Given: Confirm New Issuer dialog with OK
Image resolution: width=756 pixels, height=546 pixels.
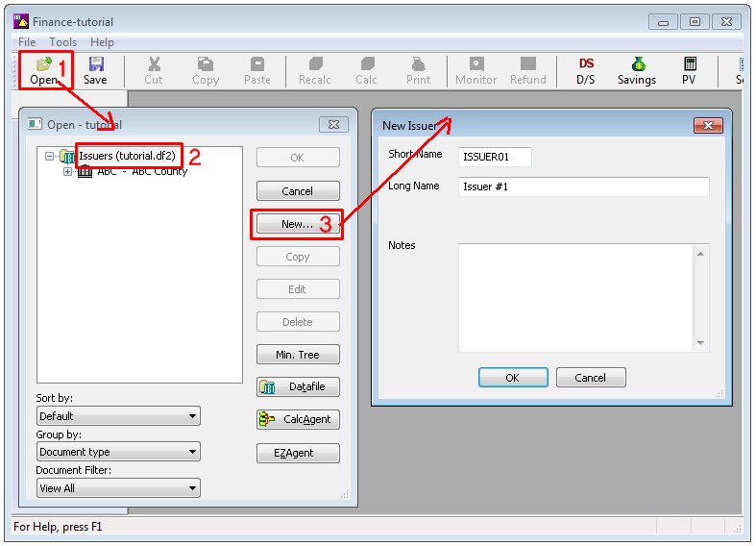Looking at the screenshot, I should [512, 378].
